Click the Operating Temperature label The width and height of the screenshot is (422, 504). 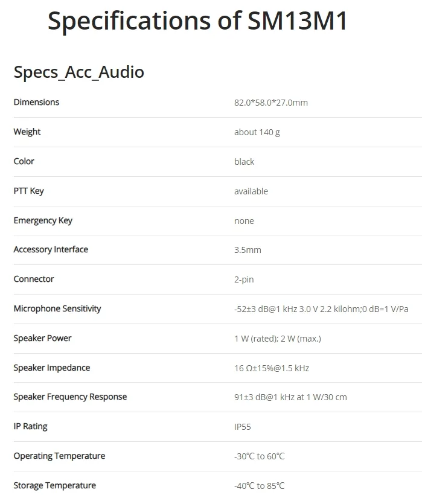[x=59, y=456]
